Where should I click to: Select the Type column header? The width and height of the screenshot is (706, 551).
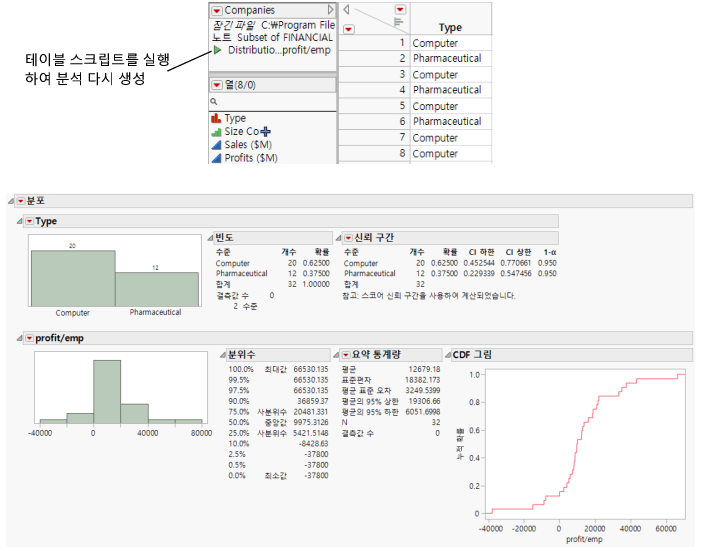pos(450,27)
